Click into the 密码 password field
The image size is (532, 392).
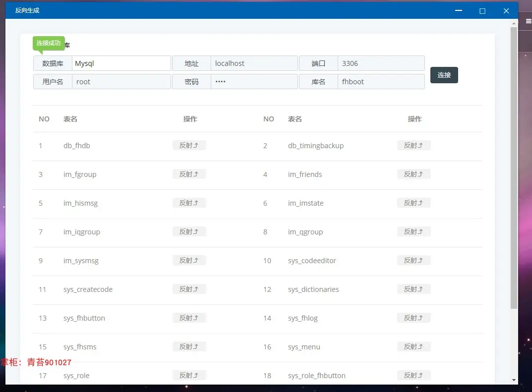click(254, 82)
